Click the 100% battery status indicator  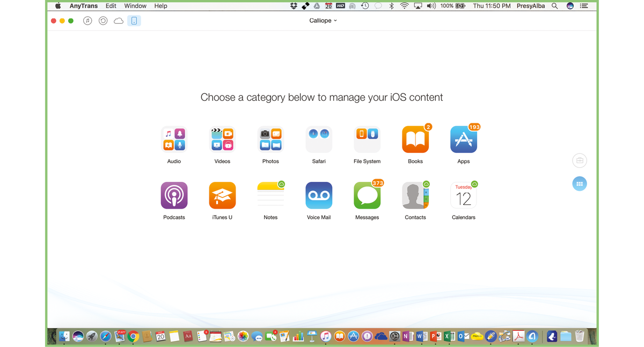(x=453, y=6)
